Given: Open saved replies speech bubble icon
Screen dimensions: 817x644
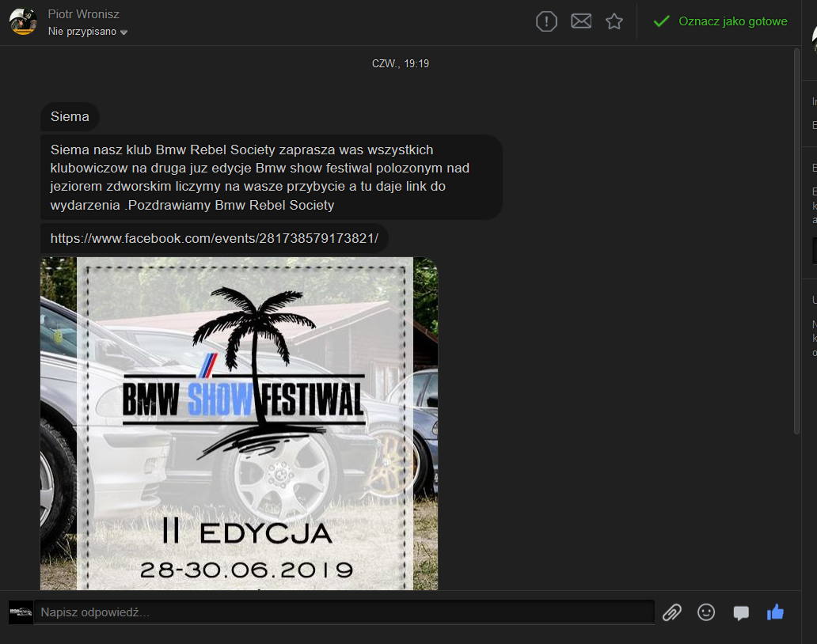Looking at the screenshot, I should [741, 613].
